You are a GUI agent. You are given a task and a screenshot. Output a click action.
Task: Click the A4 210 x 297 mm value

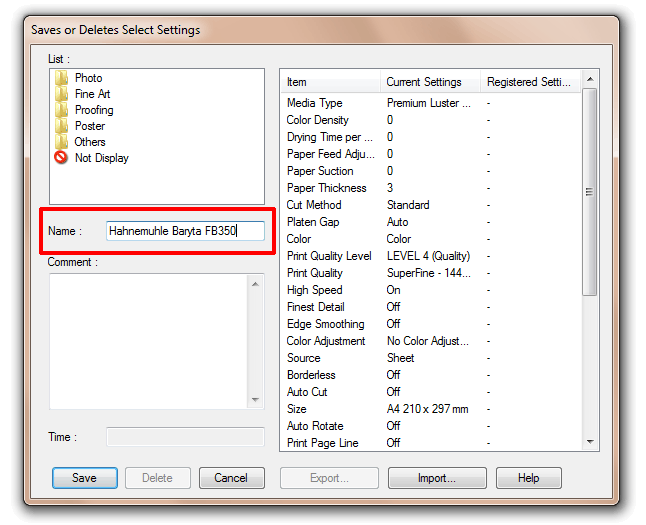pos(428,409)
